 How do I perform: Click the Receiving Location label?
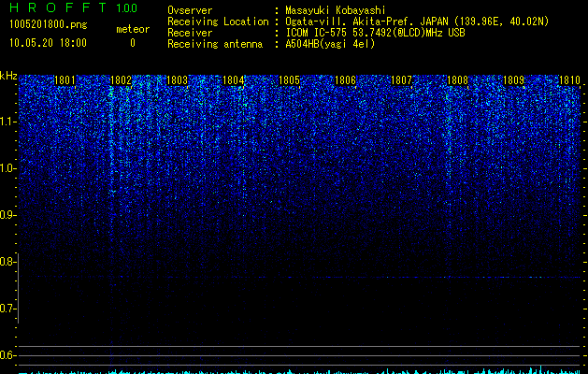[218, 22]
